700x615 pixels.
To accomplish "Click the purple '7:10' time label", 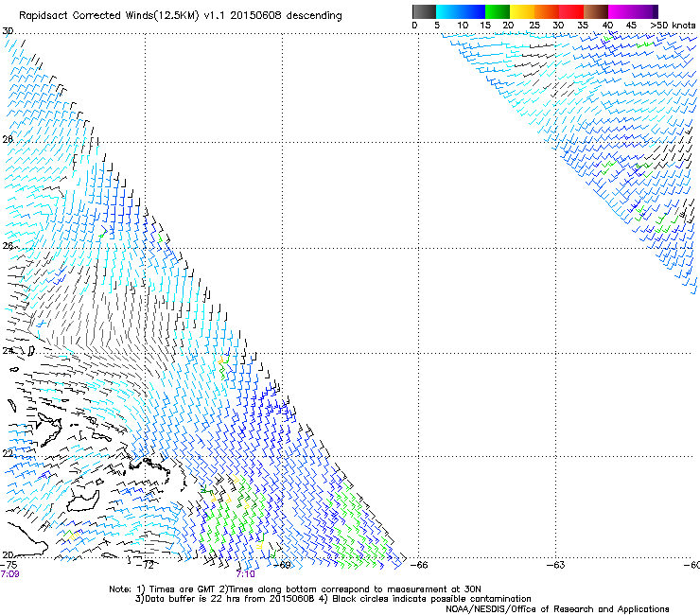I will coord(246,574).
